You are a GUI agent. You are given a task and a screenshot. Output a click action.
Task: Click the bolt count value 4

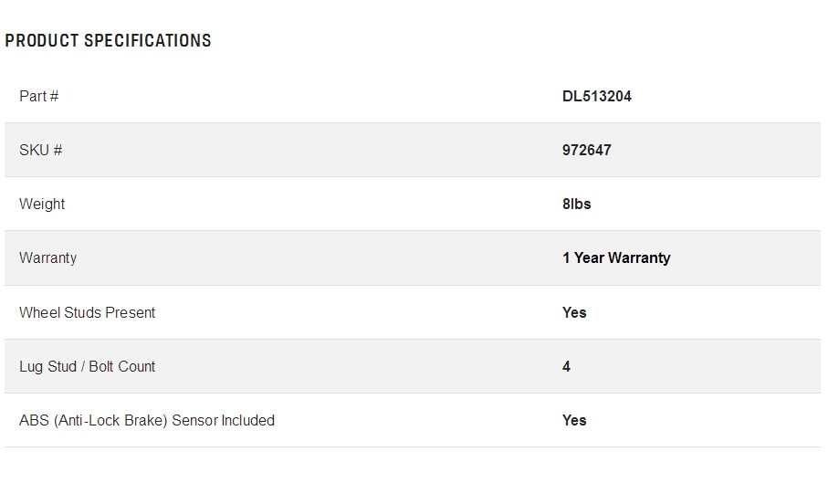[567, 367]
